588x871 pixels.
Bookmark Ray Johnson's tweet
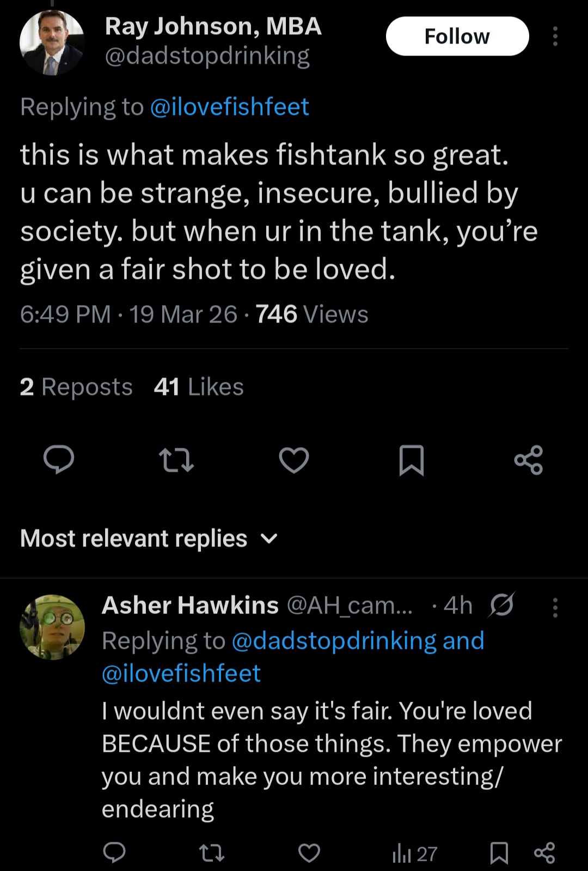point(412,460)
